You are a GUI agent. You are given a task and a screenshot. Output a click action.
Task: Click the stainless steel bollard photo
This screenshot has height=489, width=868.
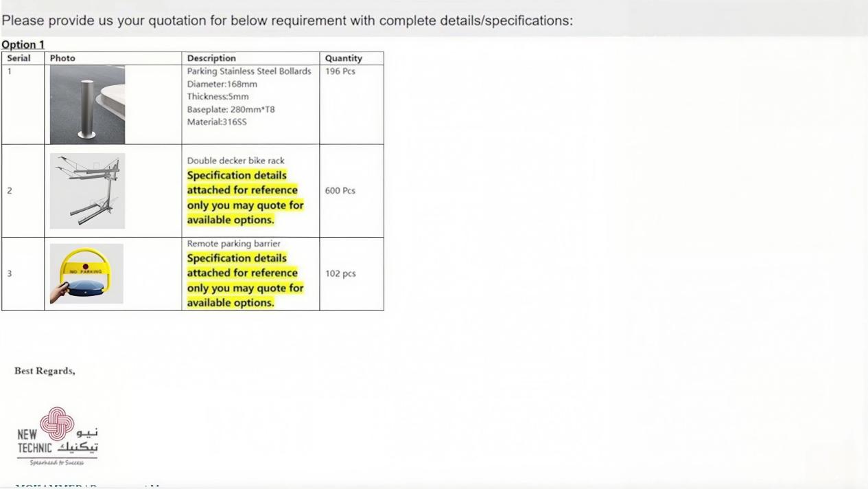(87, 104)
